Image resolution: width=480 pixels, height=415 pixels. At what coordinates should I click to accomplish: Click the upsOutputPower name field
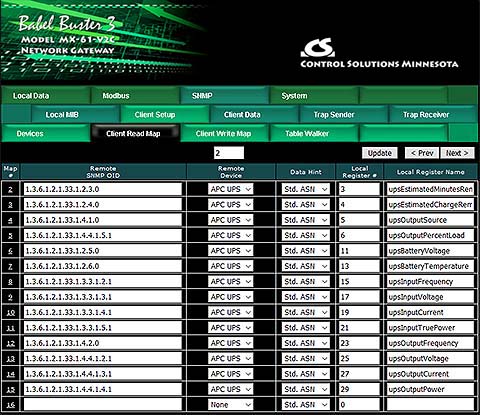click(x=430, y=389)
